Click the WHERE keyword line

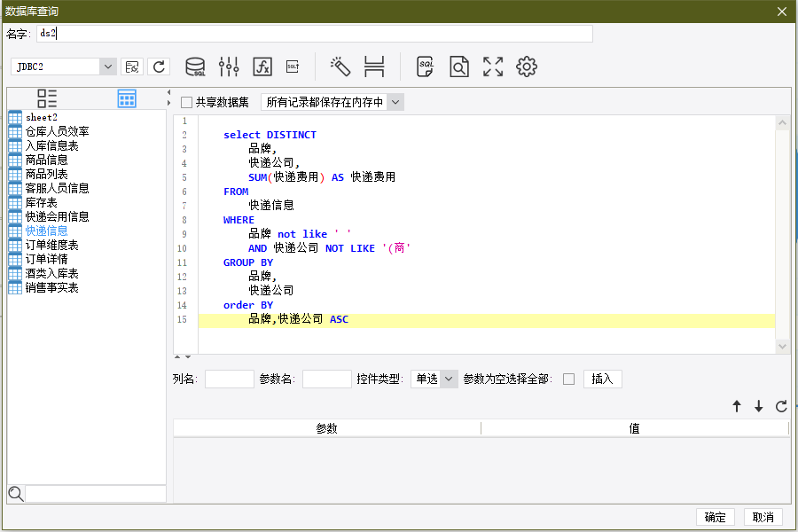point(239,220)
